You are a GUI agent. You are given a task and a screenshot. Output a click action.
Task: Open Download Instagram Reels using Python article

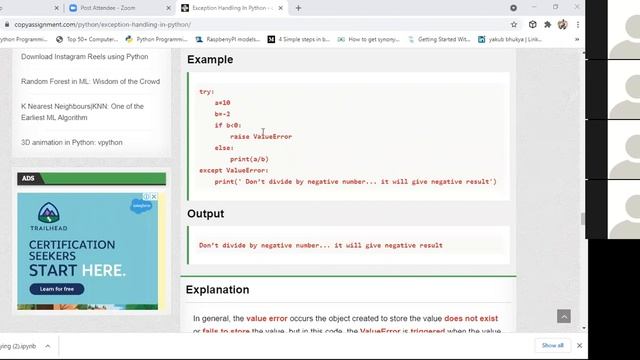point(84,57)
